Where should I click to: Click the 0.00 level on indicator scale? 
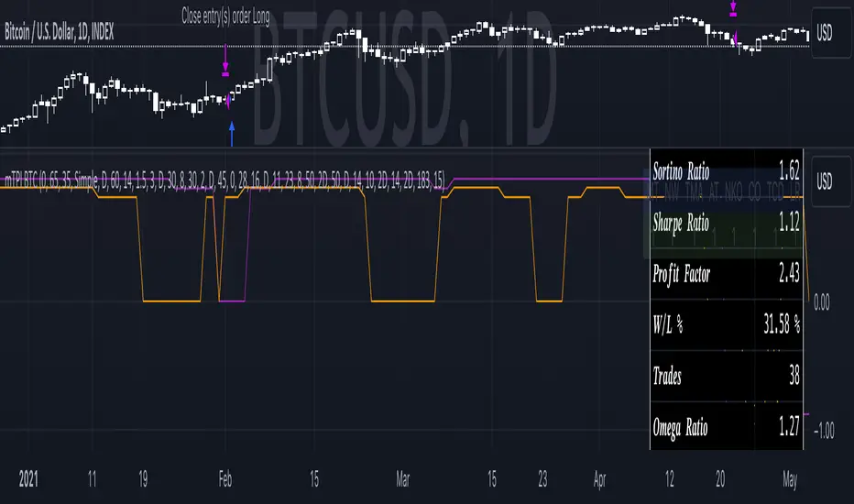point(822,302)
